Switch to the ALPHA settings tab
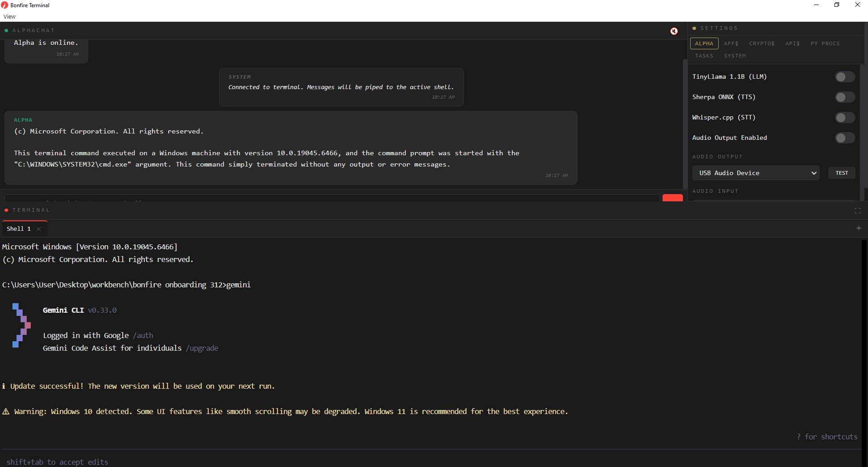 (704, 43)
